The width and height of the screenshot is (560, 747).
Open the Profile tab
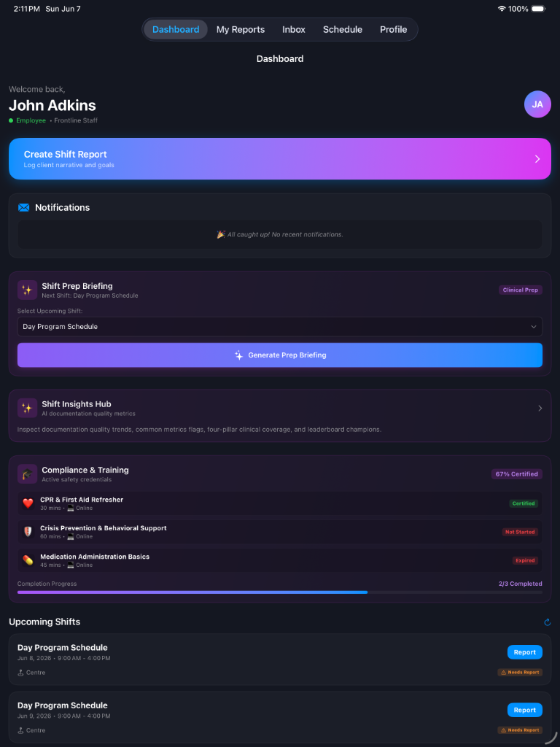pos(393,29)
